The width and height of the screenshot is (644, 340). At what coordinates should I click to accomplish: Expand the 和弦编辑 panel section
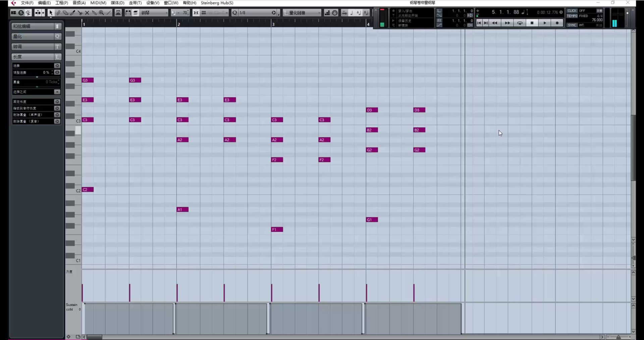36,26
